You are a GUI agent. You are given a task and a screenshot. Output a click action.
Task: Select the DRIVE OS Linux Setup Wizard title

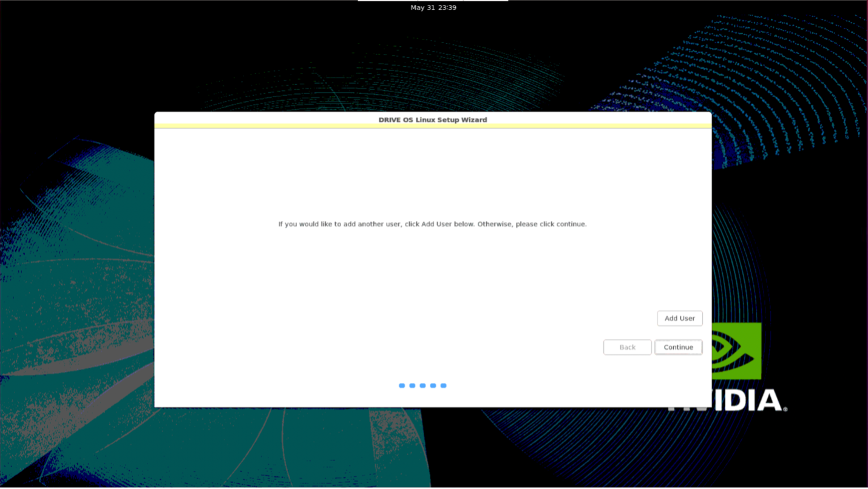[433, 120]
